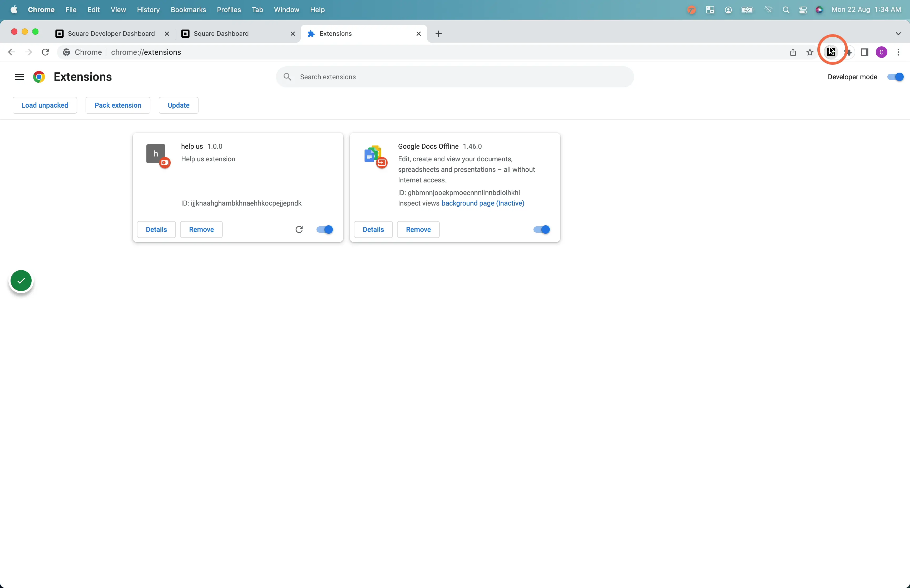Open the profile avatar C menu

coord(881,52)
